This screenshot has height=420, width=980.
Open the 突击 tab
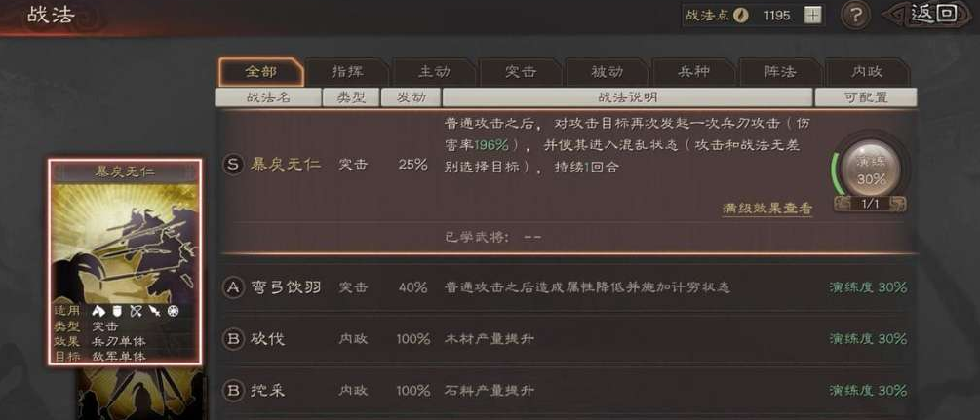tap(521, 72)
